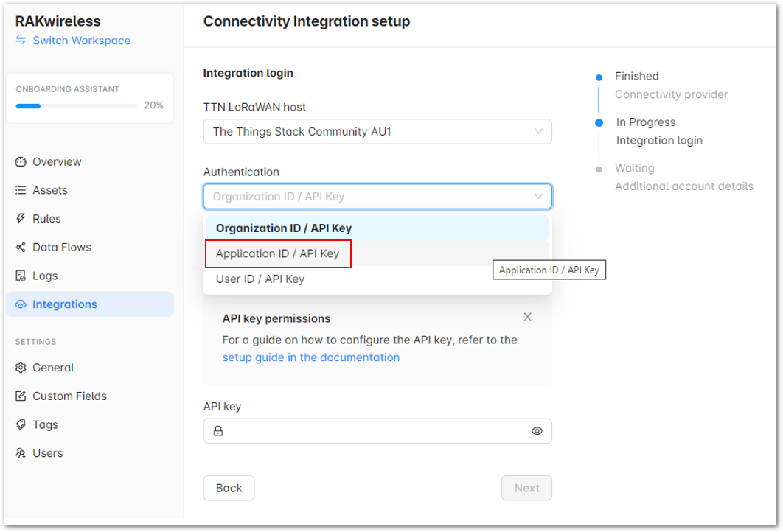The height and width of the screenshot is (532, 783).
Task: Click the Custom Fields edit icon
Action: (x=21, y=396)
